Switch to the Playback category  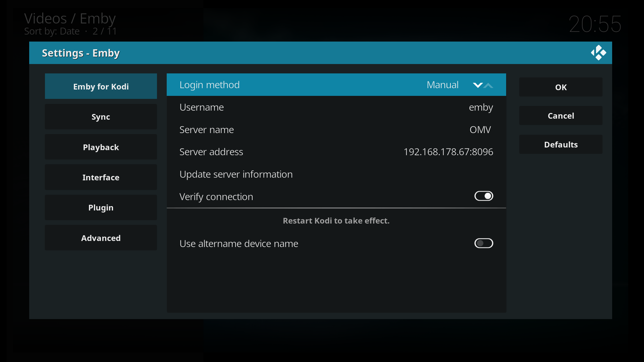tap(101, 147)
